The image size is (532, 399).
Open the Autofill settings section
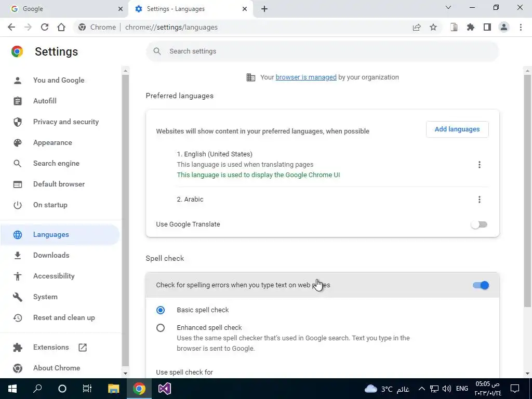tap(45, 101)
